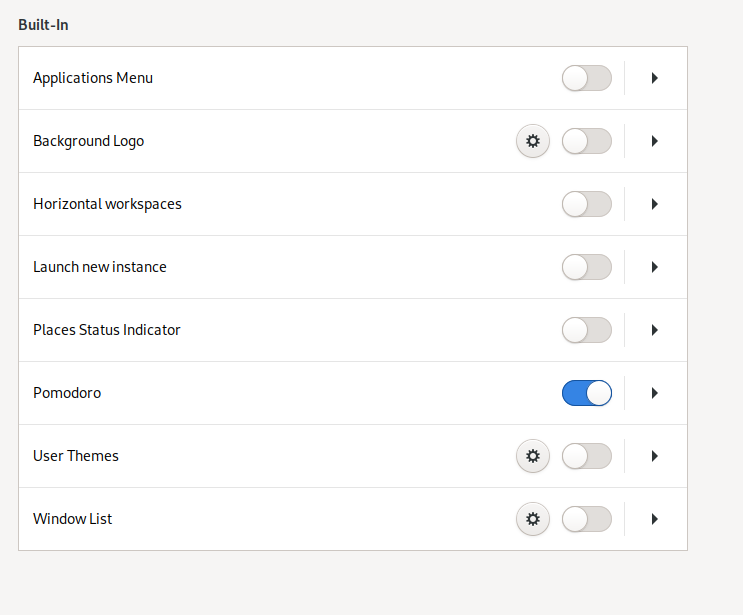Expand Window List details arrow
This screenshot has height=615, width=743.
point(655,519)
